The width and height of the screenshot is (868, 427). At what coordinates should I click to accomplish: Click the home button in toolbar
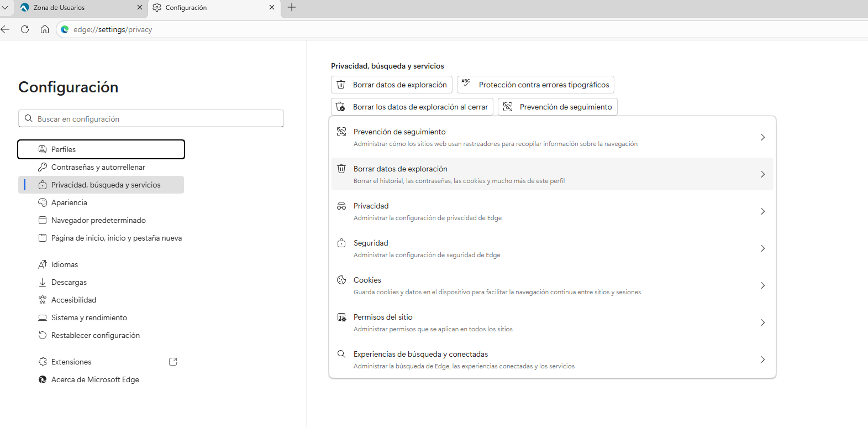click(45, 29)
